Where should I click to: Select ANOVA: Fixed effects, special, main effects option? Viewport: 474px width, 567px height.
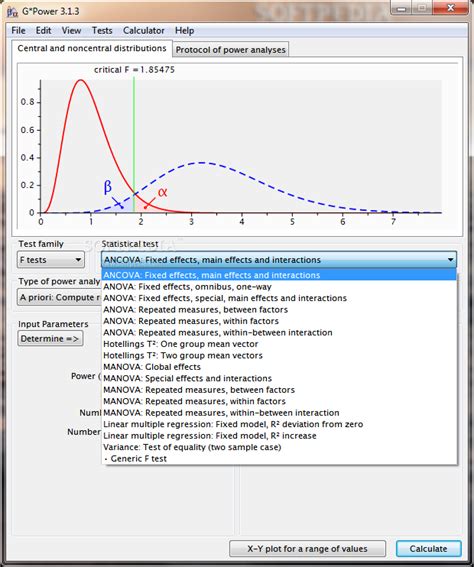(x=279, y=298)
